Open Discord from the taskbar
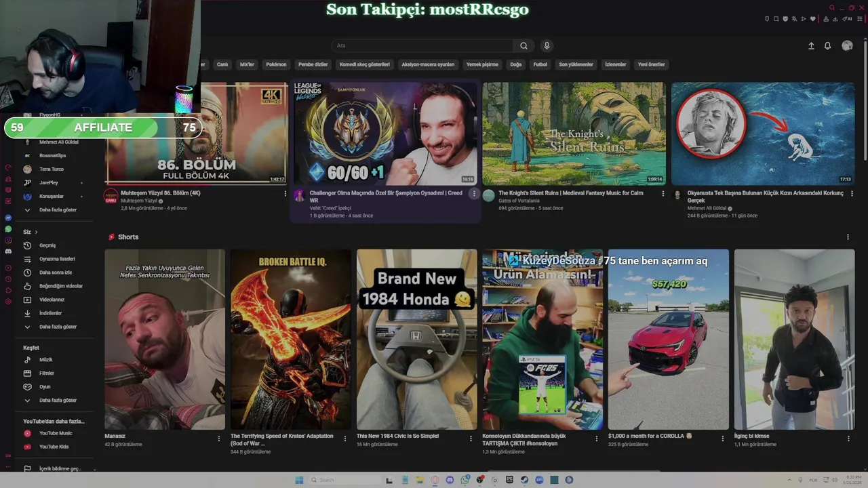Viewport: 868px width, 488px height. (x=450, y=480)
